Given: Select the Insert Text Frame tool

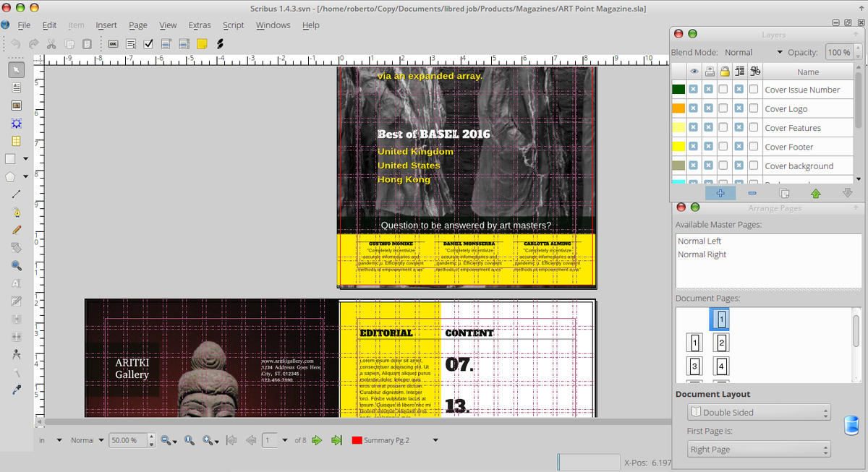Looking at the screenshot, I should [x=16, y=87].
